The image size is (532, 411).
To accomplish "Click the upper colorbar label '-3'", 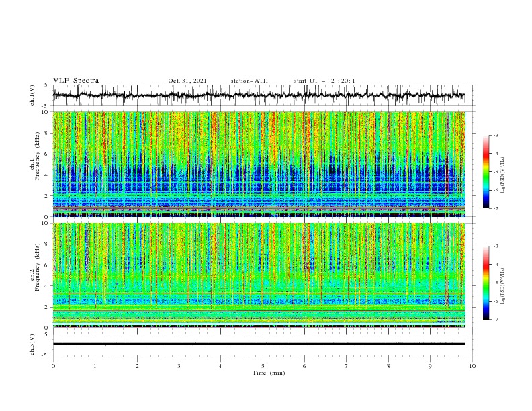I will click(495, 135).
